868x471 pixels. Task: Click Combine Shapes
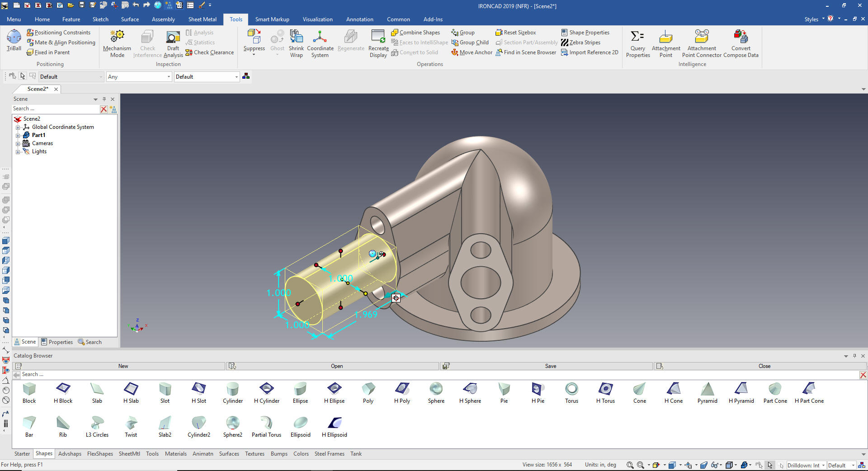coord(415,33)
